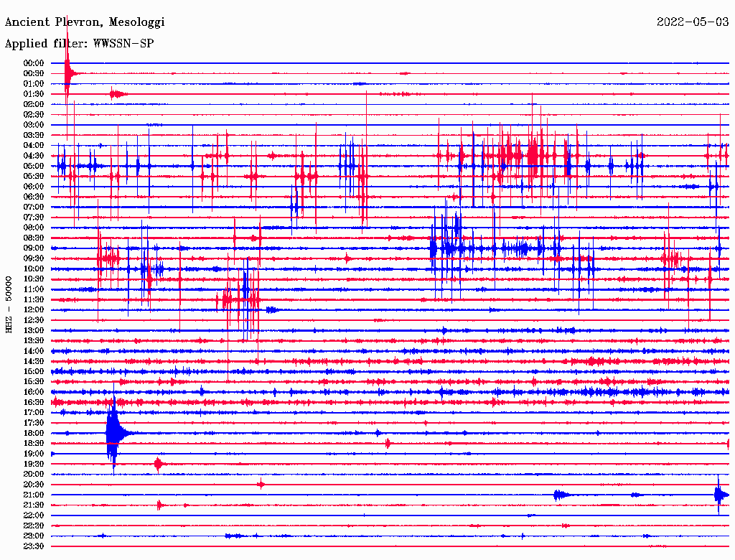The image size is (735, 560).
Task: Select the 14:00 time row label
Action: point(34,351)
